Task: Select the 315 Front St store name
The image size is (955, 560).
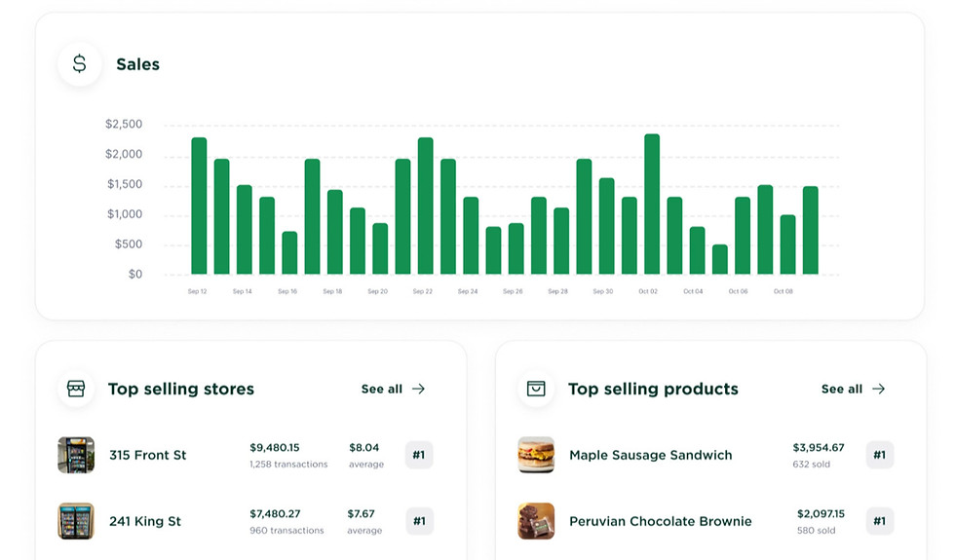Action: click(x=147, y=455)
